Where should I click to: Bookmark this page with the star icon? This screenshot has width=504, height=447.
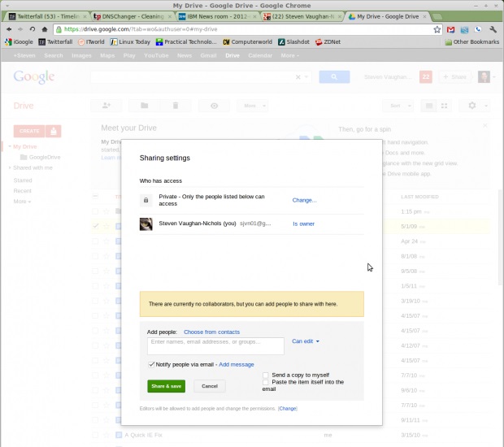pyautogui.click(x=437, y=29)
